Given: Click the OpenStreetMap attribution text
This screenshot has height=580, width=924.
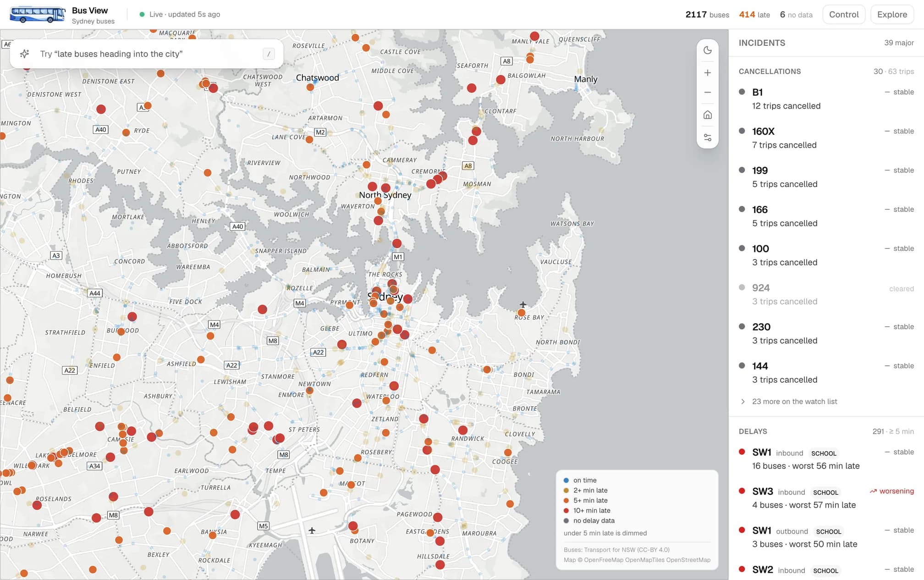Looking at the screenshot, I should coord(688,560).
